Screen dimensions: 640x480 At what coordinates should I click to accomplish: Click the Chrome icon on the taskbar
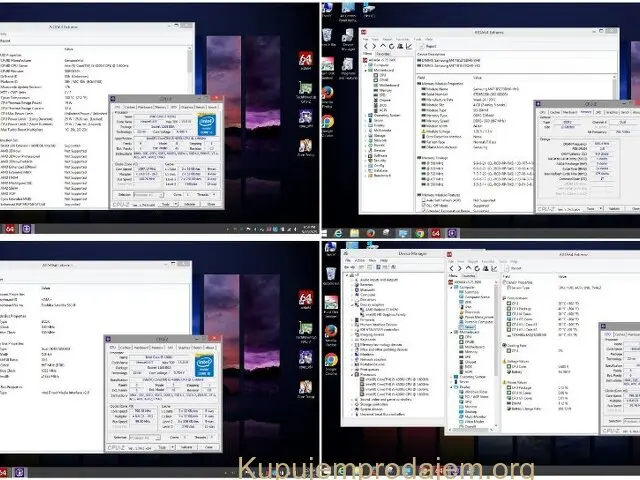[418, 232]
